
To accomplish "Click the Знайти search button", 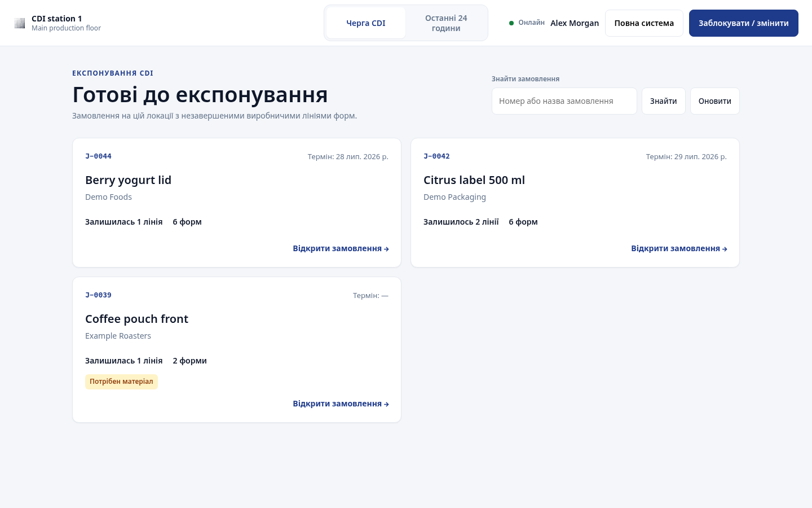I will tap(664, 101).
